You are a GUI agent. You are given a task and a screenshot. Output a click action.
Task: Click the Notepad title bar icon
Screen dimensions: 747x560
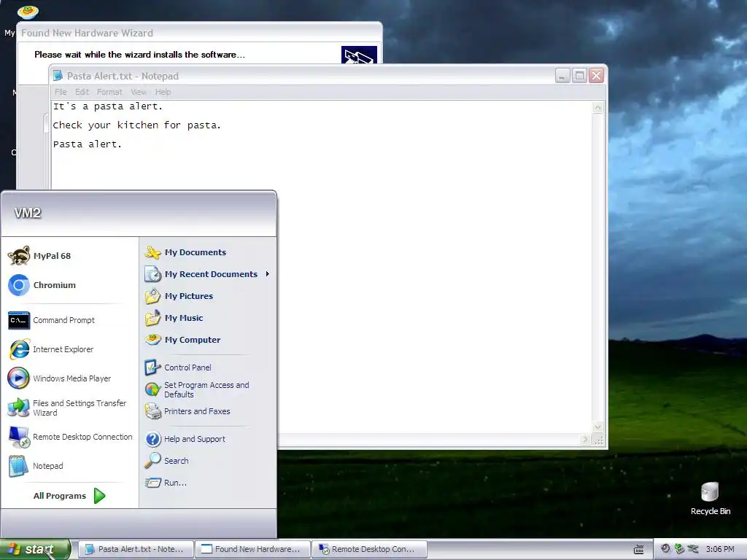point(58,76)
